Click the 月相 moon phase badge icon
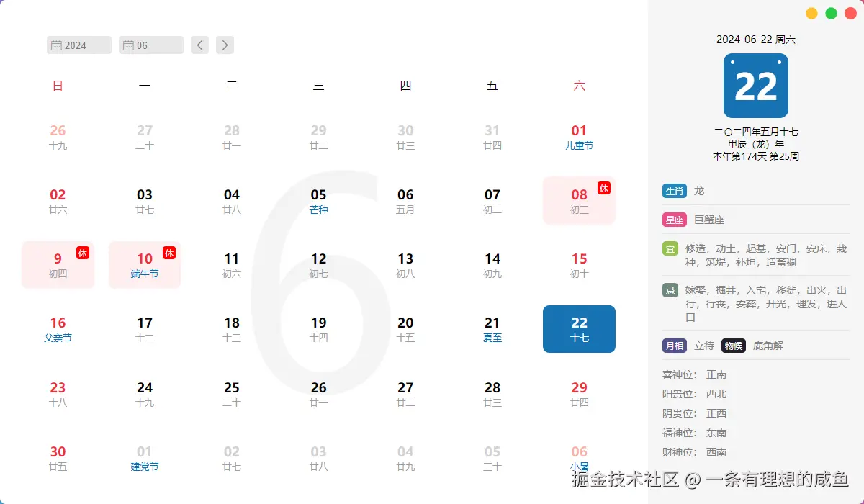Screen dimensions: 864x504 click(x=674, y=346)
